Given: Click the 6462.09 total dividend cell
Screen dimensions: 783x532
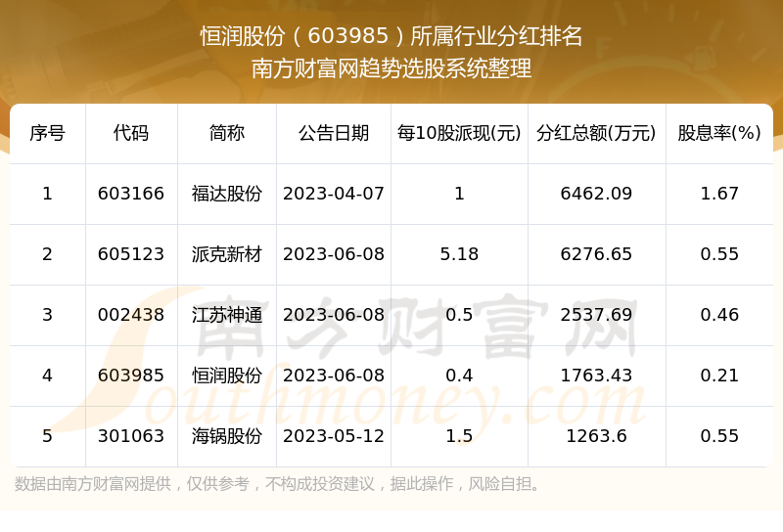Looking at the screenshot, I should pyautogui.click(x=596, y=194).
